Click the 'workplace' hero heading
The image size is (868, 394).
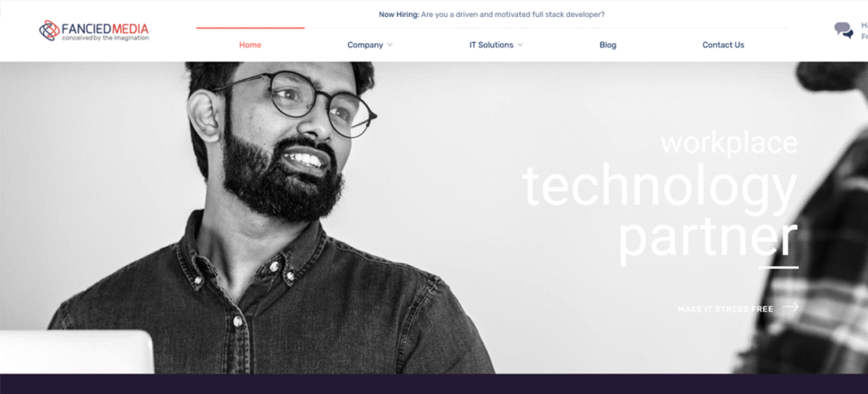(x=729, y=143)
